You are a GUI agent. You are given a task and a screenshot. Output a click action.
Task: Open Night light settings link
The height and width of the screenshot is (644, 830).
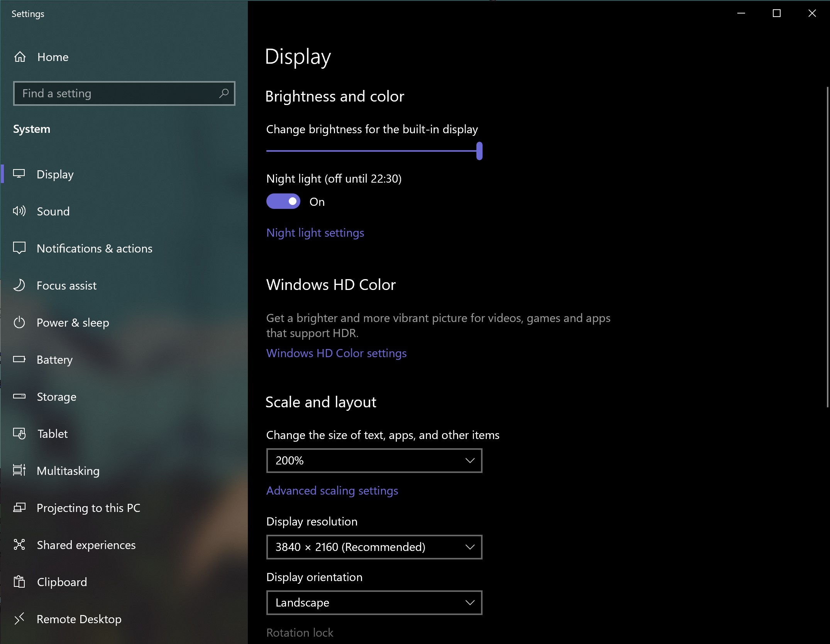tap(315, 233)
